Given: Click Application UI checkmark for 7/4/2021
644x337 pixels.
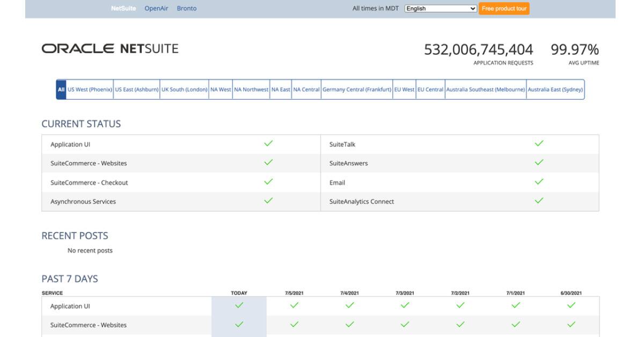Looking at the screenshot, I should click(x=350, y=305).
